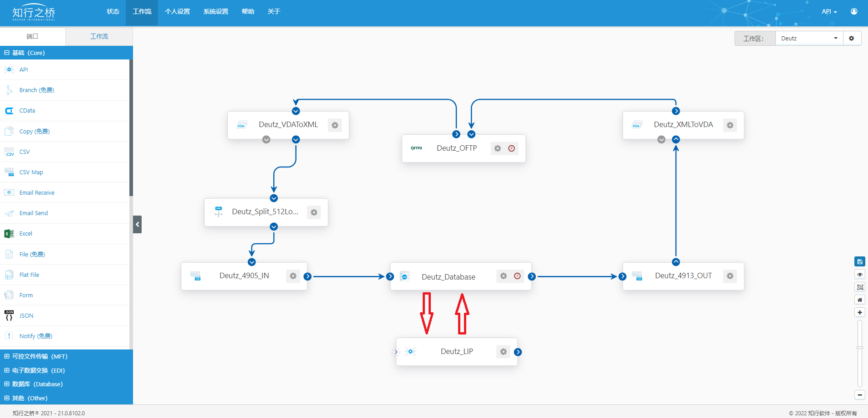Click the clock schedule icon on Deutz_OFTP
868x418 pixels.
512,148
